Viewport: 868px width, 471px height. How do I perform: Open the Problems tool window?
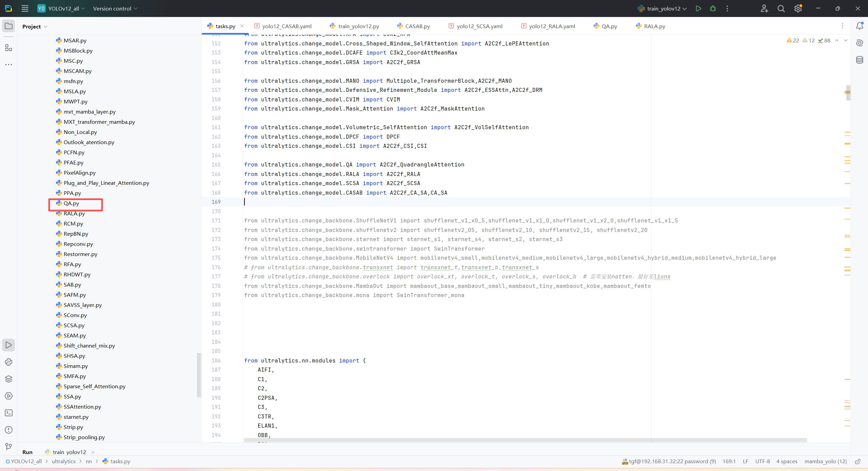pos(8,430)
